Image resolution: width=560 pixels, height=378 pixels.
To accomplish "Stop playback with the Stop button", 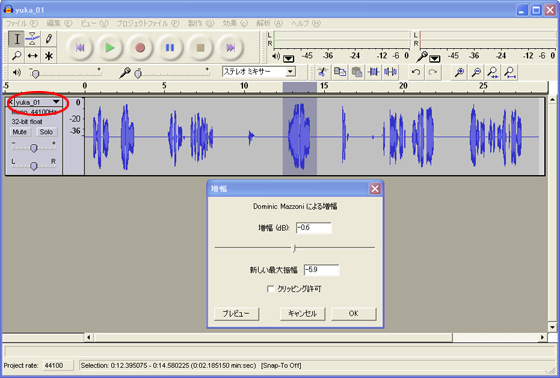I will click(200, 48).
